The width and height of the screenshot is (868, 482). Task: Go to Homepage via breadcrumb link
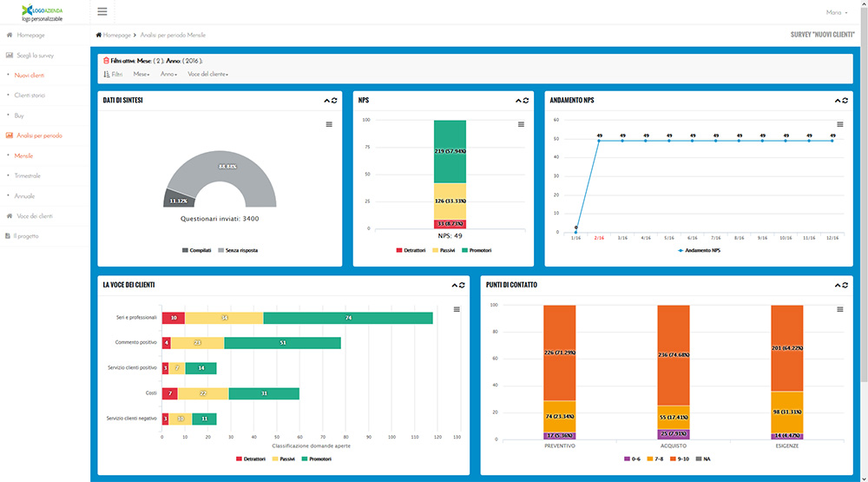pyautogui.click(x=116, y=35)
